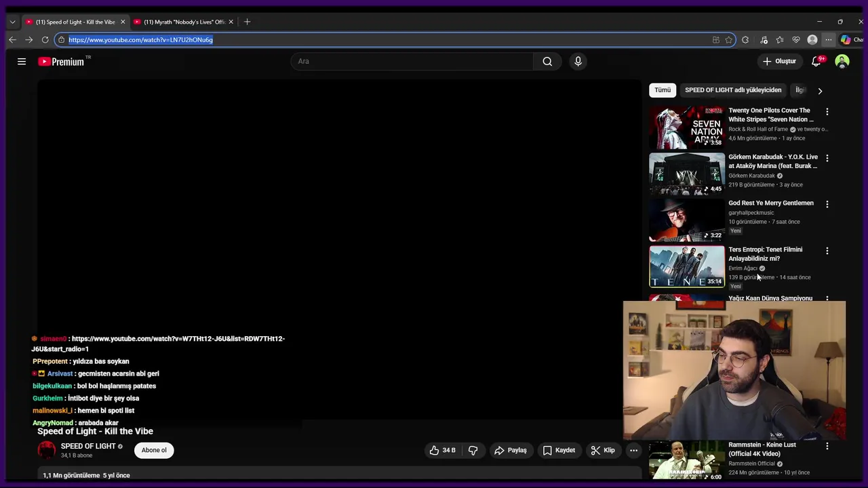
Task: Open the Oluştur create menu
Action: [x=779, y=62]
